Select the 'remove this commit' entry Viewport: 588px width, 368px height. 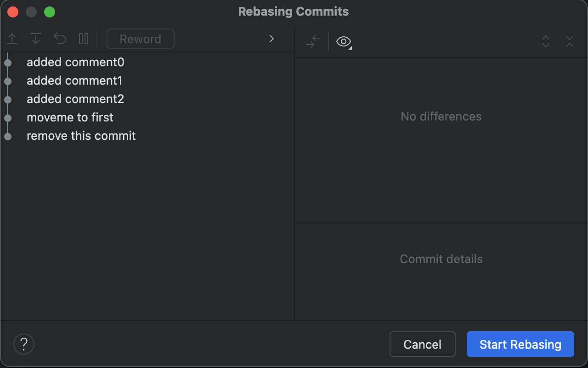pyautogui.click(x=81, y=136)
